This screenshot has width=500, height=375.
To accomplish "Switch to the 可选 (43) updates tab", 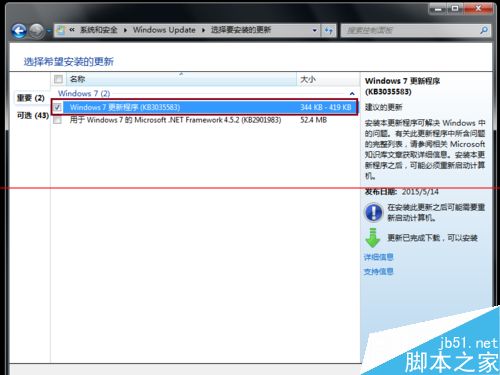I will tap(33, 115).
